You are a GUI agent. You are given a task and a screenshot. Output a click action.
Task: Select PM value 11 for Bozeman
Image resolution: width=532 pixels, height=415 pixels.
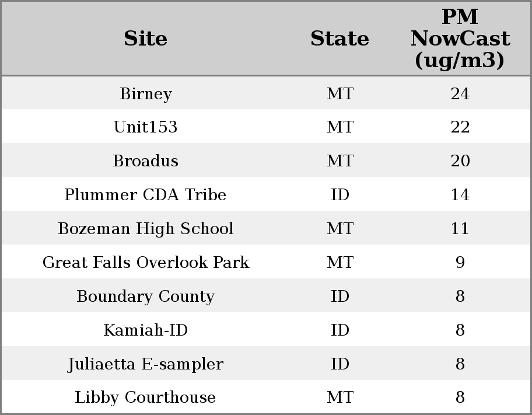tap(460, 229)
